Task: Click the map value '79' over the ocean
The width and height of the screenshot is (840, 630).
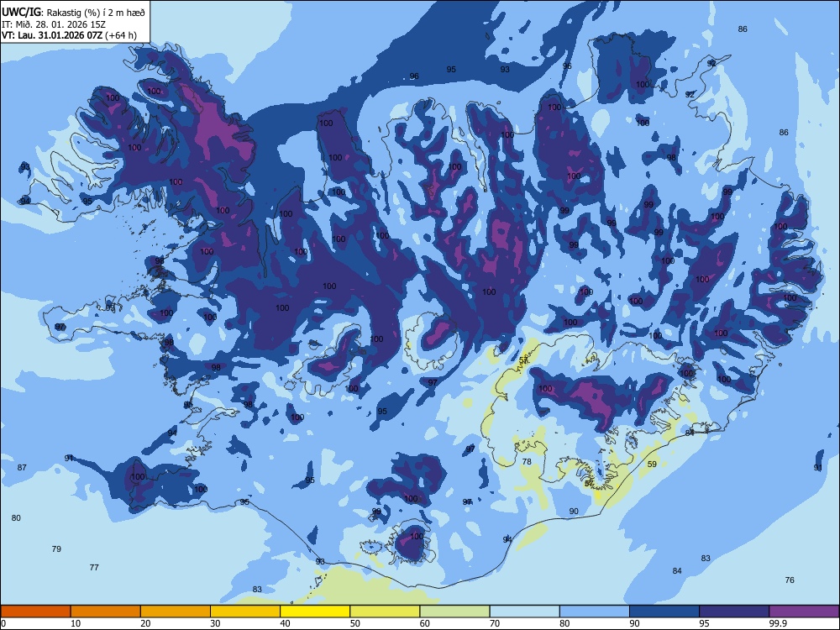Action: [x=56, y=549]
